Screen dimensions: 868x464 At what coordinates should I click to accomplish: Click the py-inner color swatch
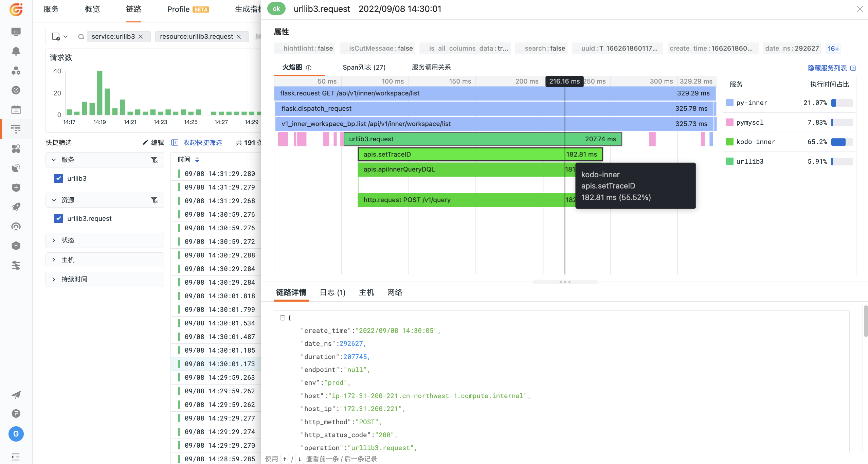point(729,103)
